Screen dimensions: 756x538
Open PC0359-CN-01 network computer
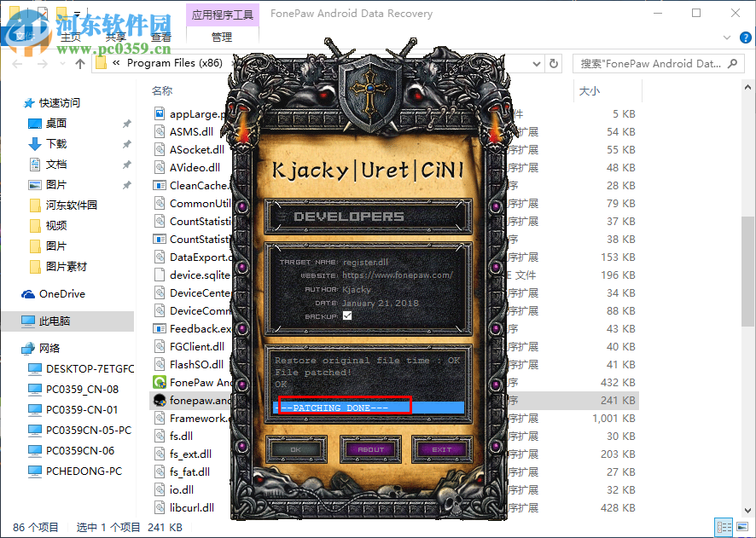click(82, 410)
